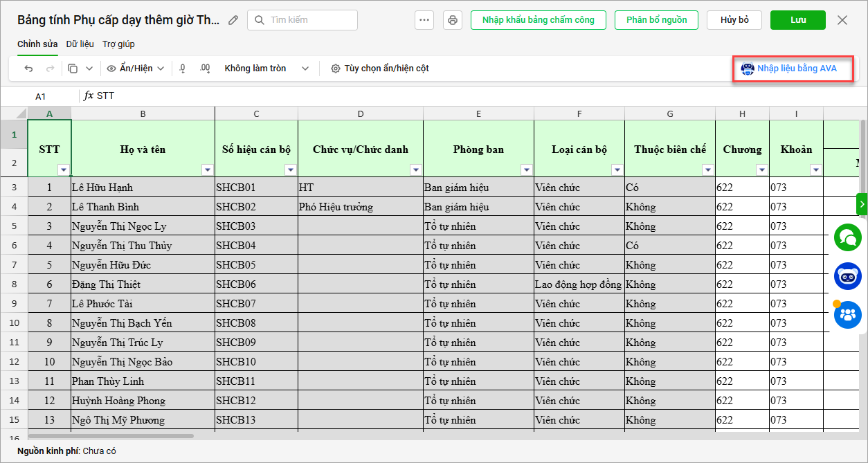Viewport: 868px width, 463px height.
Task: Click the undo arrow in the toolbar
Action: click(28, 69)
